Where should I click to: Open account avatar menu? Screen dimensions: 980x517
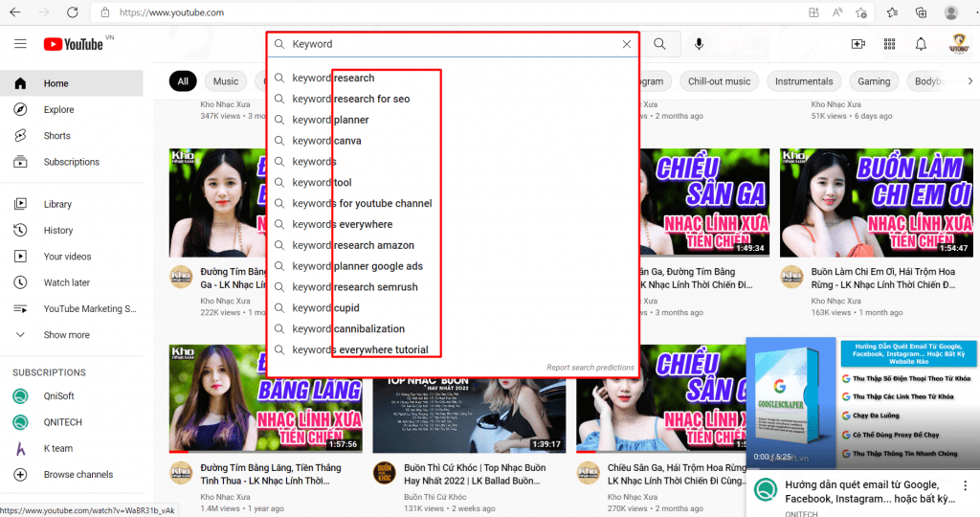(958, 44)
